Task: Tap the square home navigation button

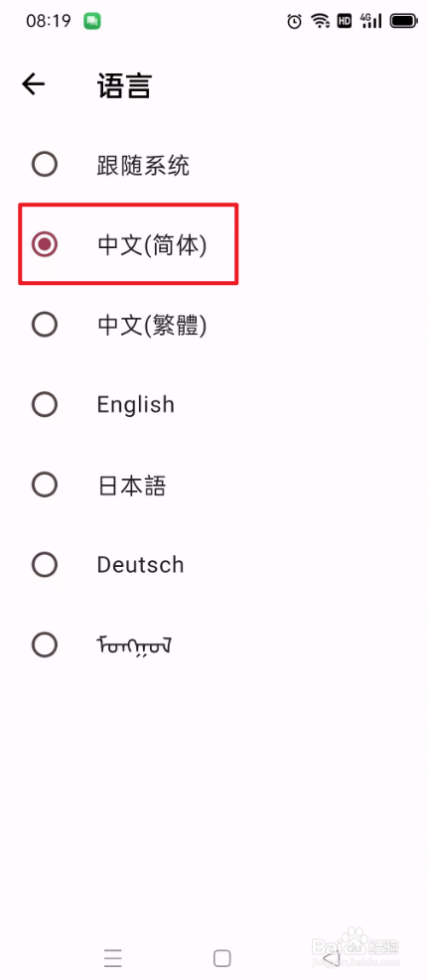Action: (x=221, y=957)
